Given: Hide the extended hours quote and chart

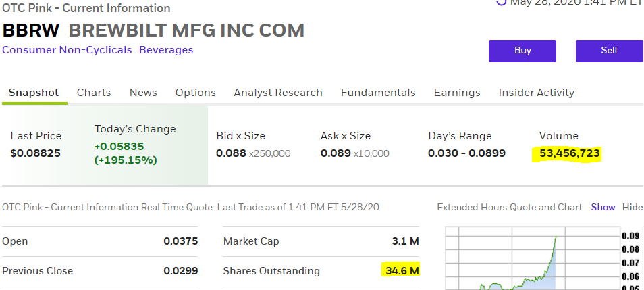Looking at the screenshot, I should click(633, 208).
